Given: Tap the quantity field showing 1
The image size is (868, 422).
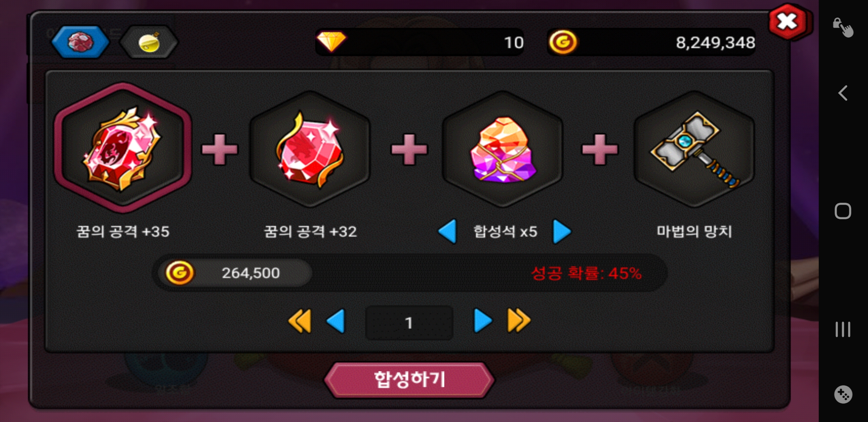Looking at the screenshot, I should coord(409,323).
